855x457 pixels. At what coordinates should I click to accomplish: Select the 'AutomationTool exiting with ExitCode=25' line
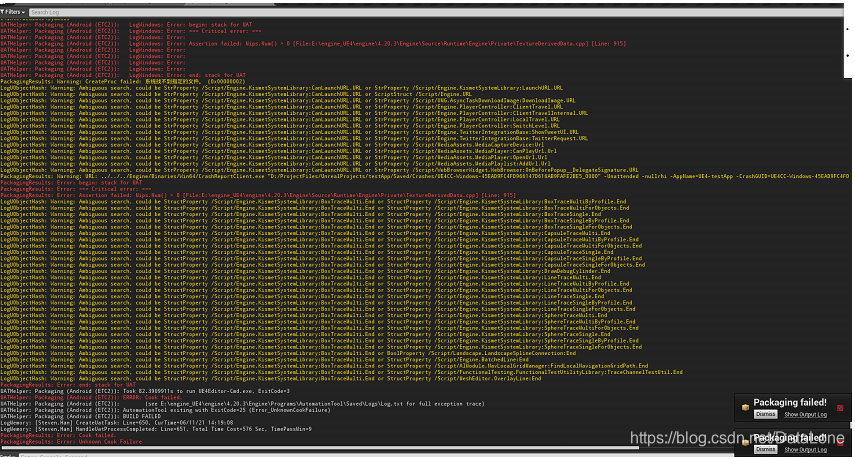pyautogui.click(x=165, y=410)
